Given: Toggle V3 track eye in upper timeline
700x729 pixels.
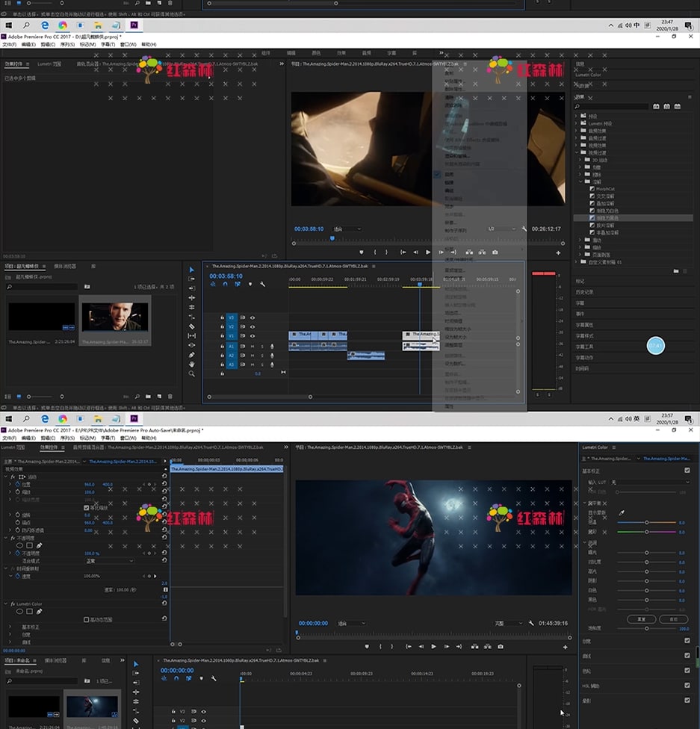Looking at the screenshot, I should (253, 317).
